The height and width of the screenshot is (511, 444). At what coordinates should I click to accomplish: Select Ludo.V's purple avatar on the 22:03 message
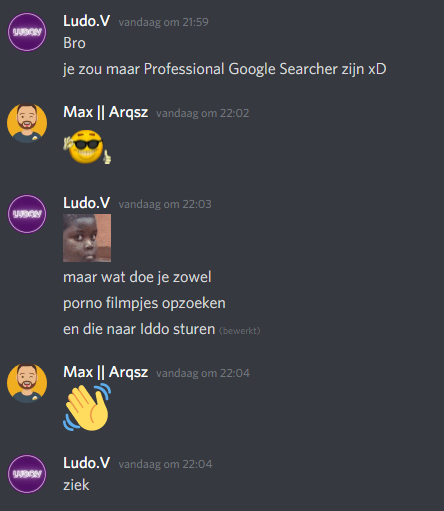pos(27,214)
